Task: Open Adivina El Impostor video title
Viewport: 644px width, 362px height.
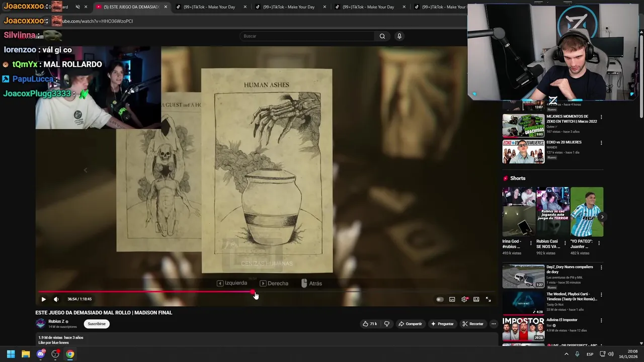Action: coord(562,320)
